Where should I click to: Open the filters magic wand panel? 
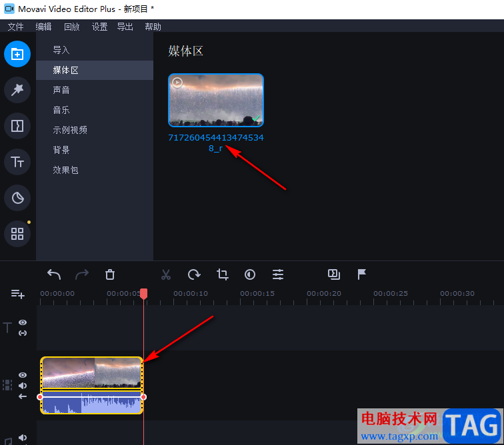17,90
